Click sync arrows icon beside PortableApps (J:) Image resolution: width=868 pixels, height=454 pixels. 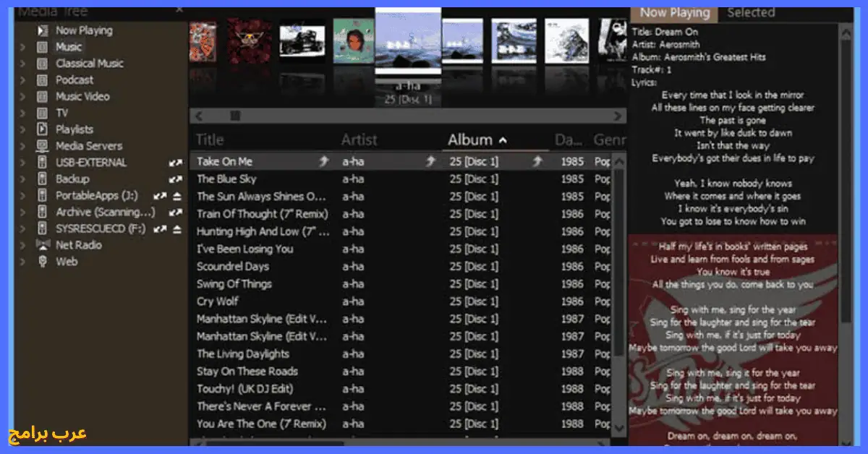point(161,196)
